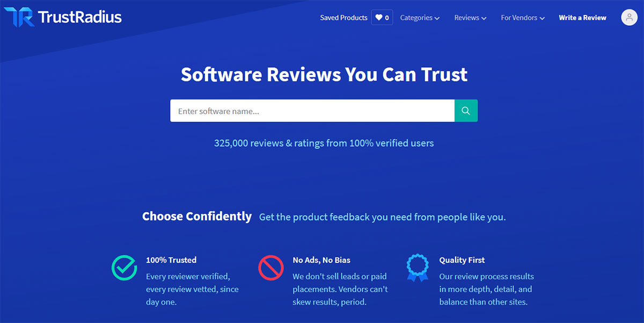Click the product feedback tagline text
Screen dimensions: 644x323
click(x=382, y=217)
